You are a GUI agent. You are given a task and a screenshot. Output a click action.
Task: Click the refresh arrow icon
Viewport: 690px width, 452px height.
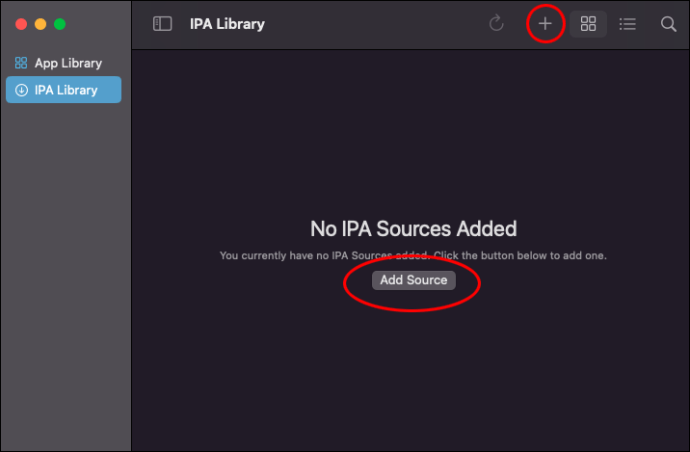(496, 24)
